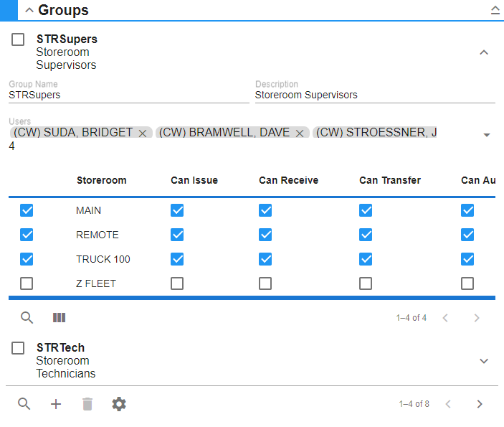Sort by Can Issue column header
The height and width of the screenshot is (427, 504).
tap(194, 180)
